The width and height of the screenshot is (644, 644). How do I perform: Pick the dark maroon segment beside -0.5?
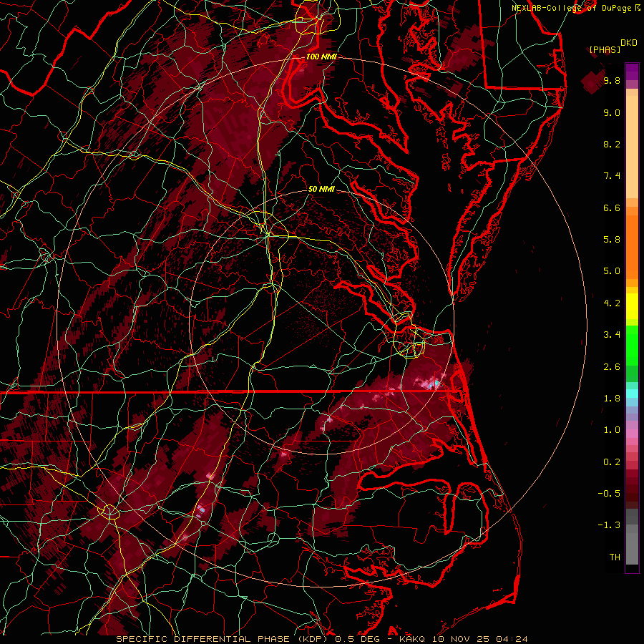632,493
